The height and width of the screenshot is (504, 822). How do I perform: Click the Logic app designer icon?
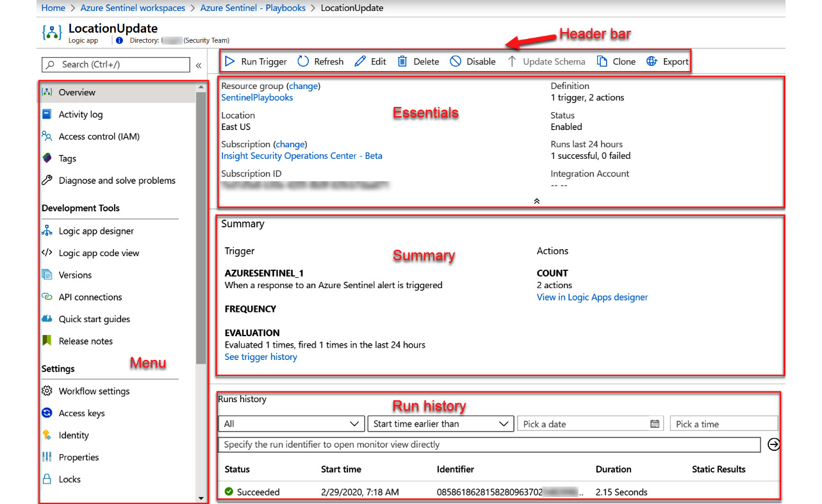click(x=47, y=231)
